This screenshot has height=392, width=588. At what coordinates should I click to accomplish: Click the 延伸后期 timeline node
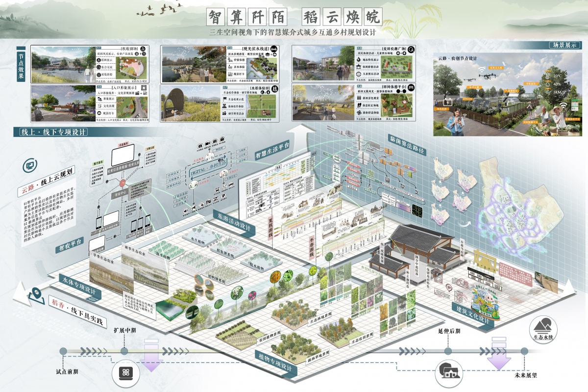click(448, 351)
